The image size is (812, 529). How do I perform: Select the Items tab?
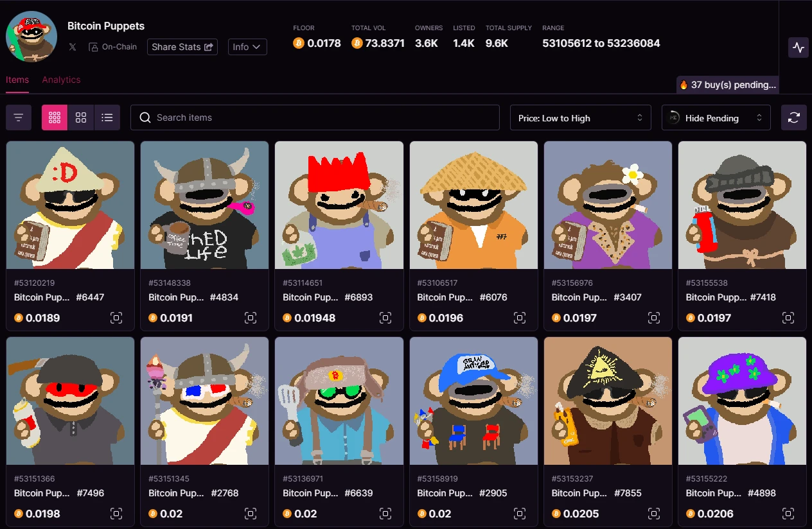tap(17, 80)
